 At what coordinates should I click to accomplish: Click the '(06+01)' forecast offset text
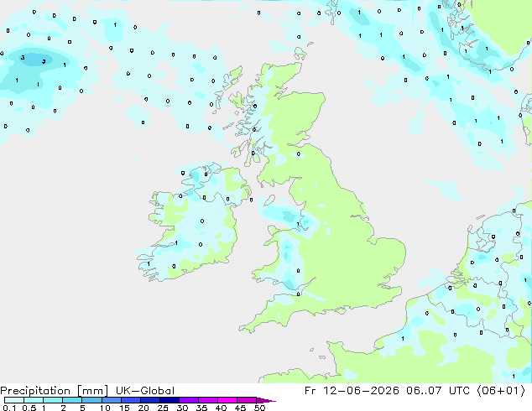click(x=501, y=391)
